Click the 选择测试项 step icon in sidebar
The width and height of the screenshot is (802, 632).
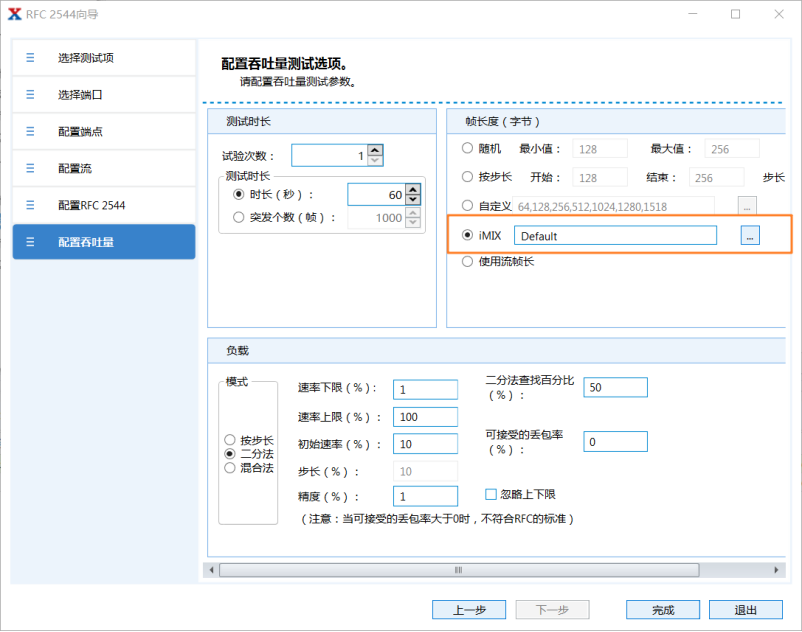[27, 57]
